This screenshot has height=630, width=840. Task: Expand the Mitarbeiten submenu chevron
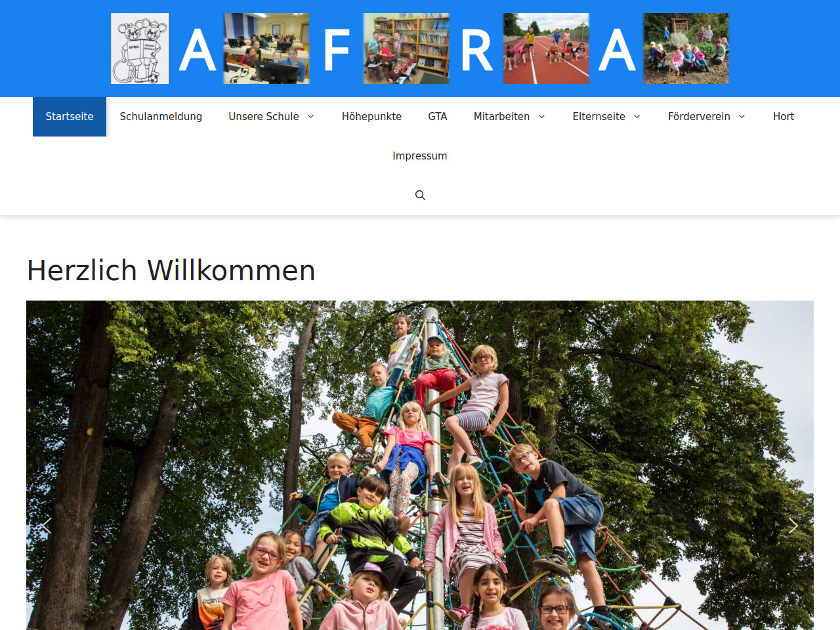click(541, 117)
